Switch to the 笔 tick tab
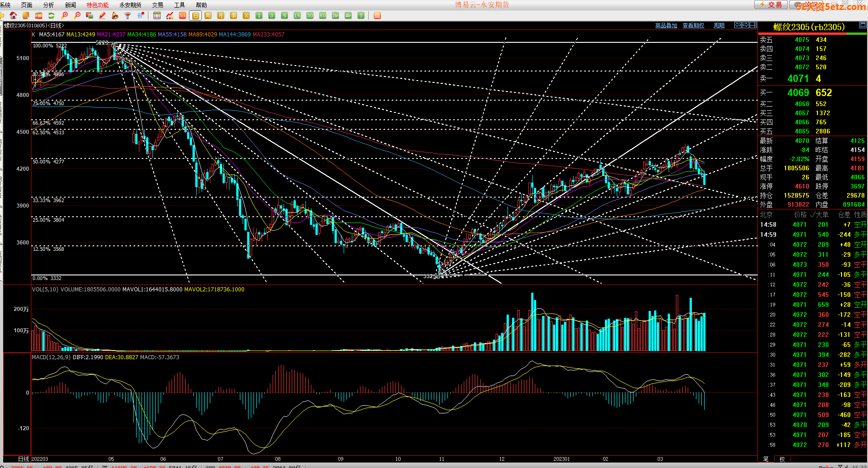The image size is (868, 468). click(766, 459)
